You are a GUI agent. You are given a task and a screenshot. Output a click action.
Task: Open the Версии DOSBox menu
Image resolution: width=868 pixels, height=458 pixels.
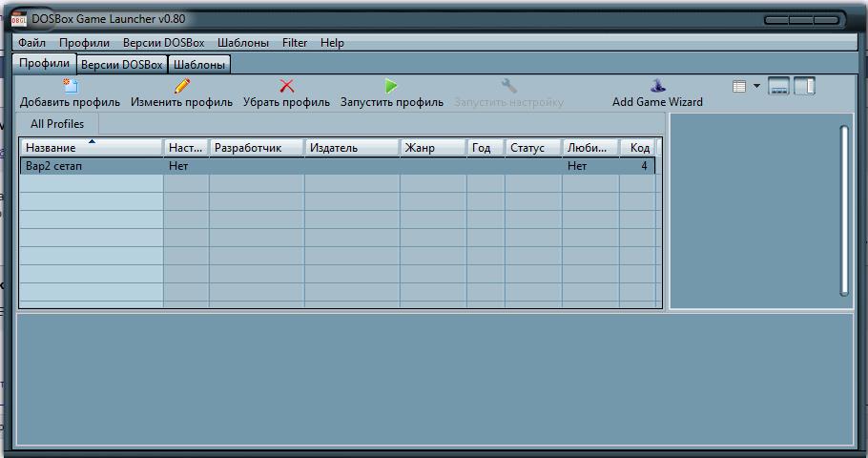coord(164,43)
